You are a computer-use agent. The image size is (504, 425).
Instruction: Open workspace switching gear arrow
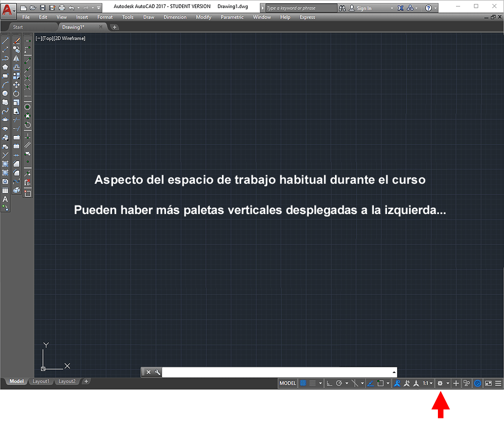448,383
